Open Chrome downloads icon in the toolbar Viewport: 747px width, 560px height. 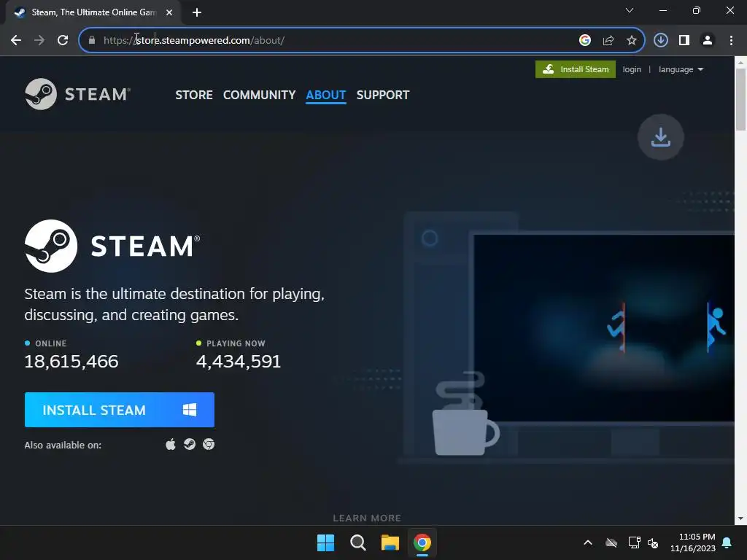coord(660,40)
